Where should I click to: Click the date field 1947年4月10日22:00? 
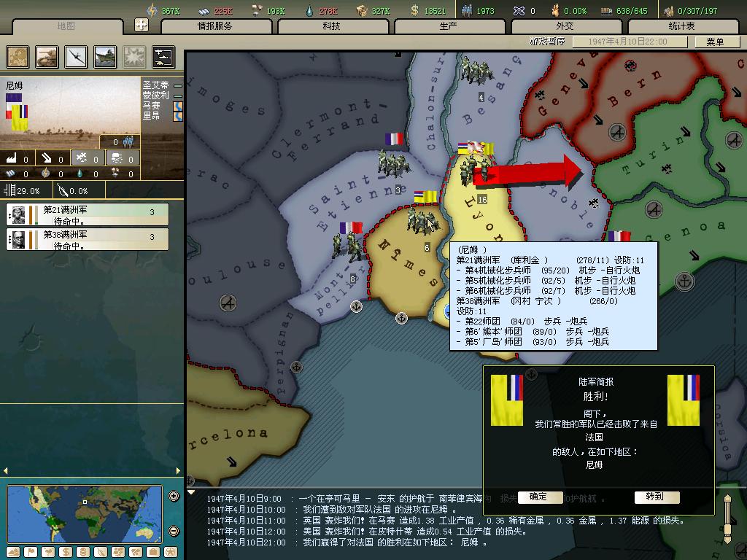click(630, 42)
